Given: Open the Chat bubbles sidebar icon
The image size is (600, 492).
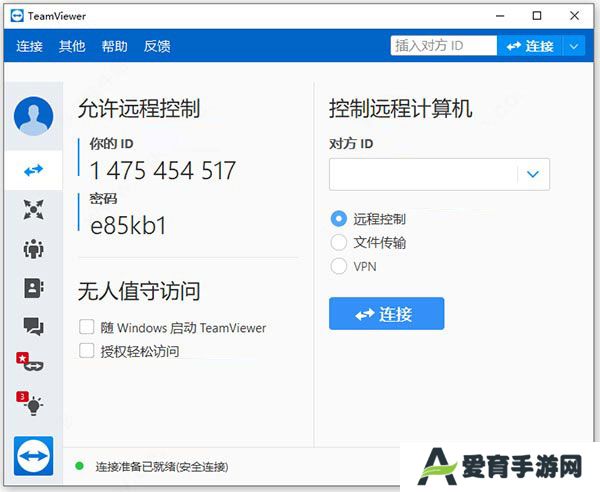Looking at the screenshot, I should [x=34, y=327].
